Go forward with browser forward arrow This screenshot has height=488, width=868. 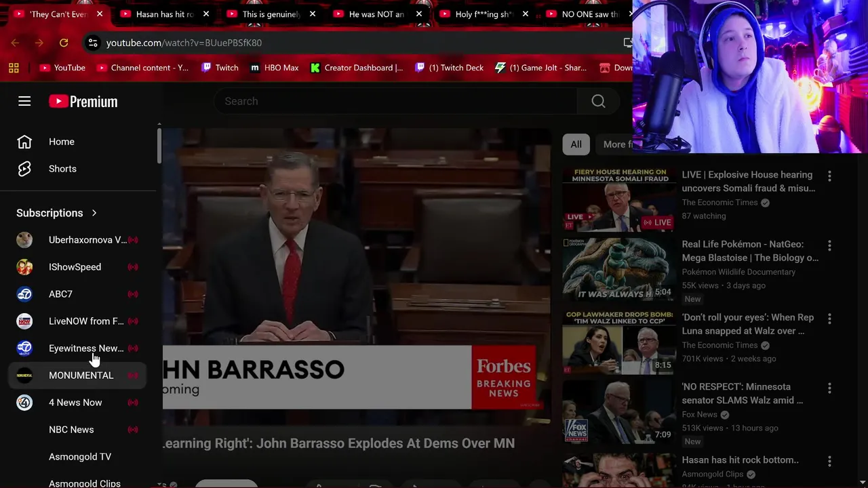point(39,43)
